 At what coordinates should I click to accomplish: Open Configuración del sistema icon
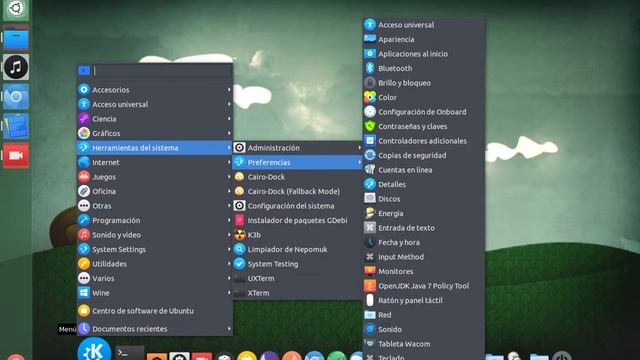(x=240, y=206)
